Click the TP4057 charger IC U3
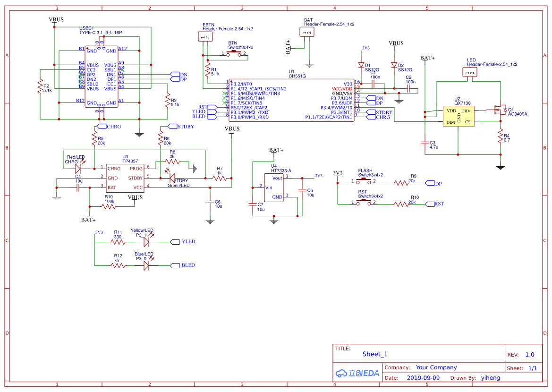 click(124, 178)
